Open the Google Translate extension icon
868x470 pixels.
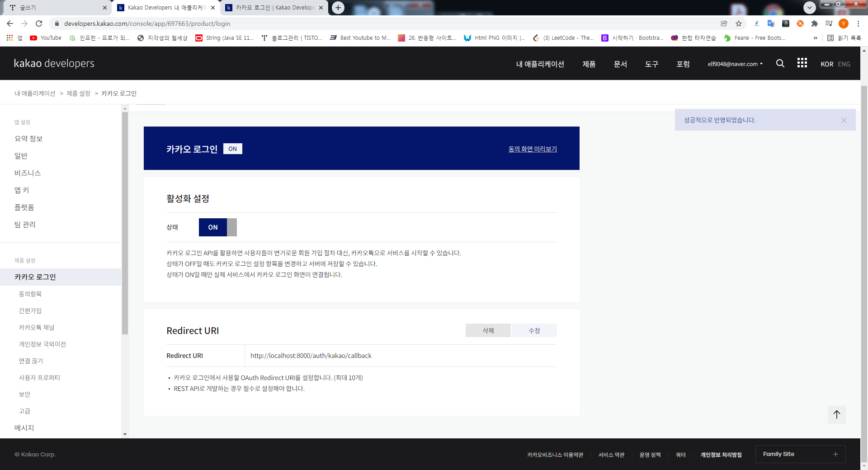(771, 23)
